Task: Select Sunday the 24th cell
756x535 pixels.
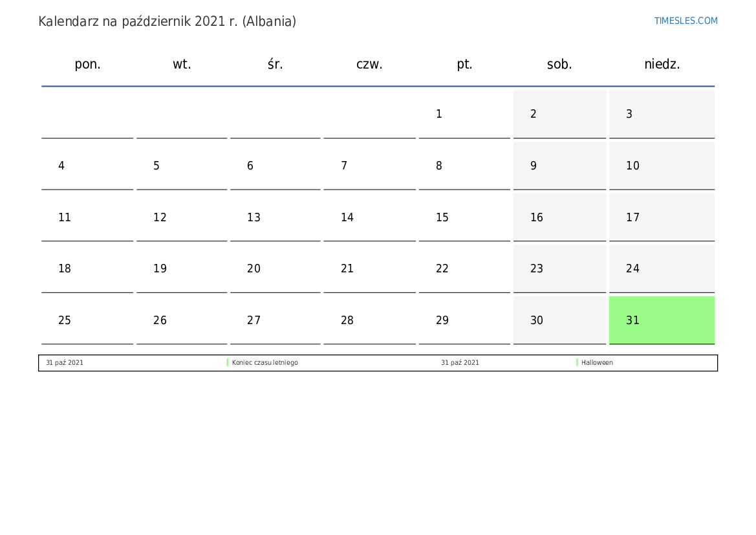Action: pos(661,268)
